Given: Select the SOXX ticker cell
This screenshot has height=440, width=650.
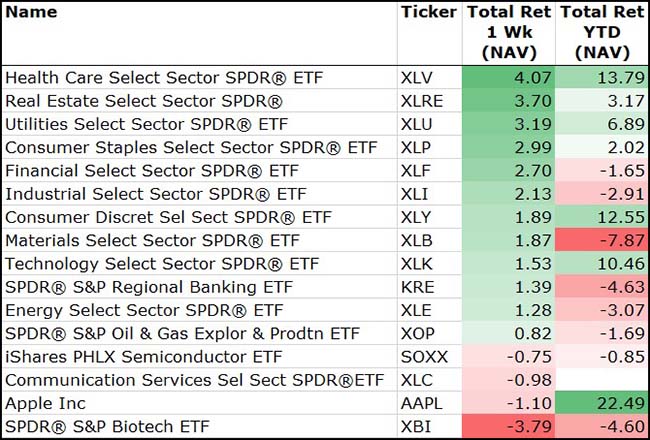Looking at the screenshot, I should coord(424,358).
